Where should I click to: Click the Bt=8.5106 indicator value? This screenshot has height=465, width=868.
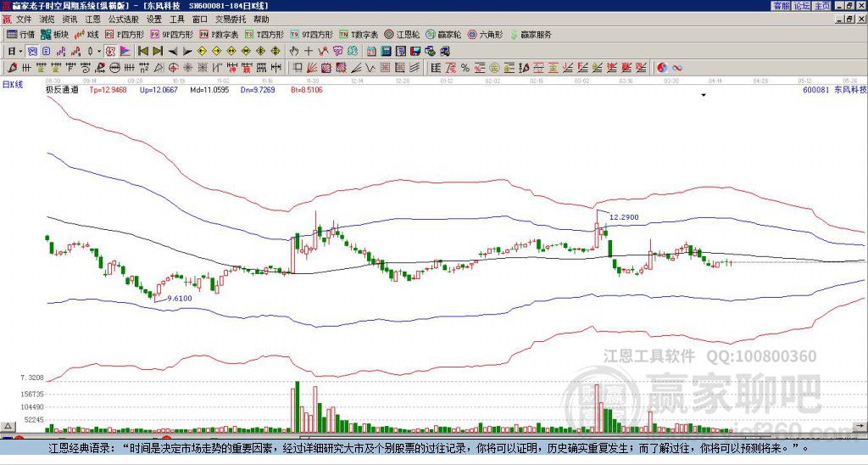[x=307, y=89]
